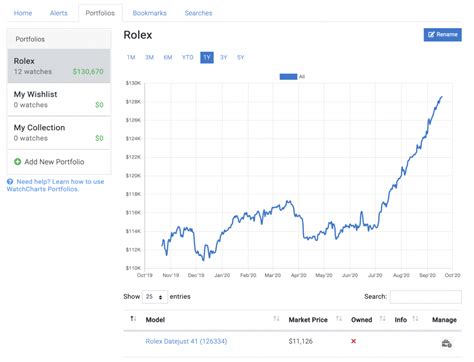Click the manage icon for Datejust 41

point(446,343)
